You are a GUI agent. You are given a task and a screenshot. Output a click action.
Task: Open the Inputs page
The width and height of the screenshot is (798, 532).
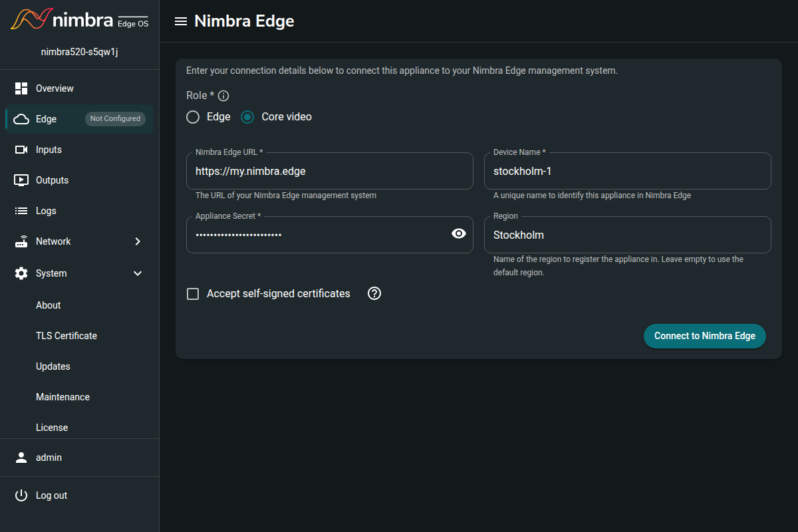point(80,150)
